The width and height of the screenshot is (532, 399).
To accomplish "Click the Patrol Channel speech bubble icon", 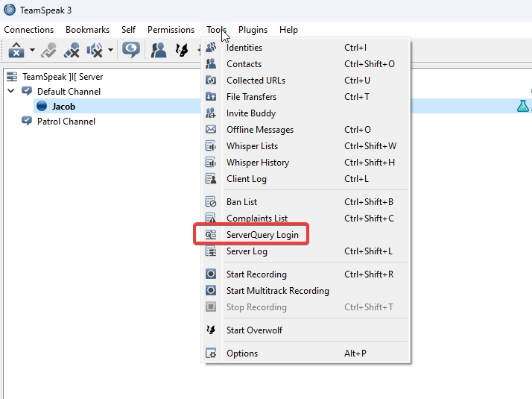I will 27,122.
